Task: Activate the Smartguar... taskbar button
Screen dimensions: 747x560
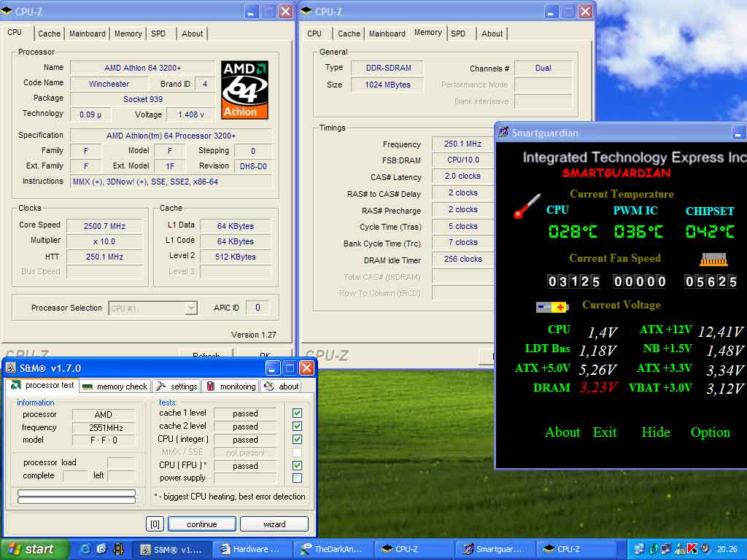Action: click(x=494, y=549)
